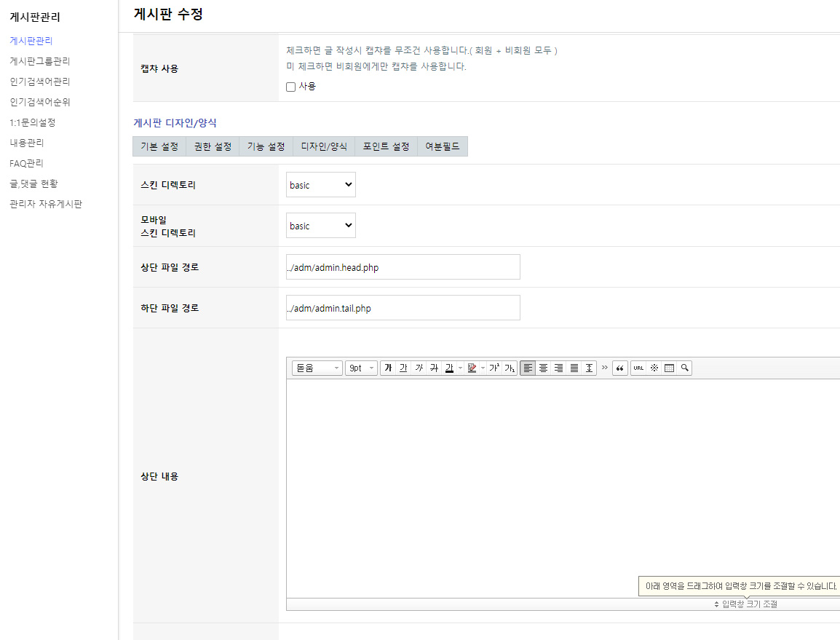Click the 입력창 크기 조절 resize bar
Screen dimensions: 840x640
pyautogui.click(x=563, y=604)
